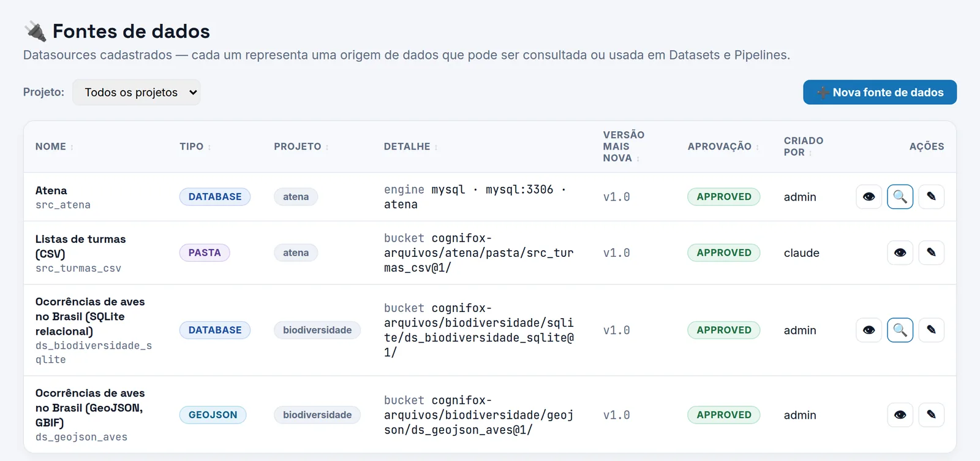This screenshot has width=980, height=461.
Task: Edit the GeoJSON, GBIF datasource pencil icon
Action: coord(931,415)
